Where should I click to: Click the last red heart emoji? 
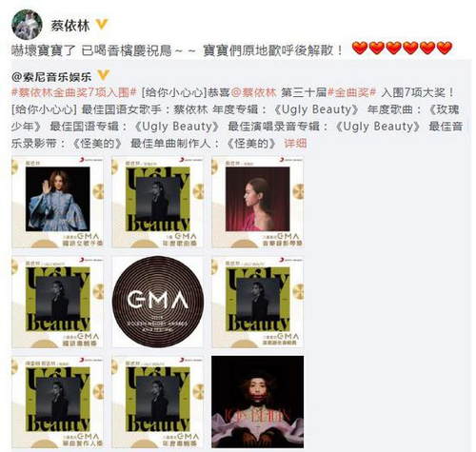pos(445,49)
